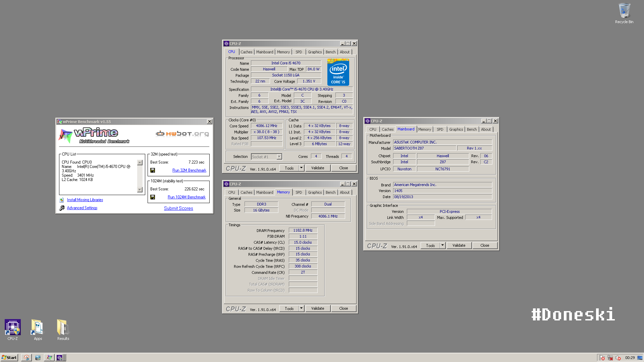The height and width of the screenshot is (362, 644).
Task: Click the Core Speed value 4086.12 MHz
Action: coord(267,126)
